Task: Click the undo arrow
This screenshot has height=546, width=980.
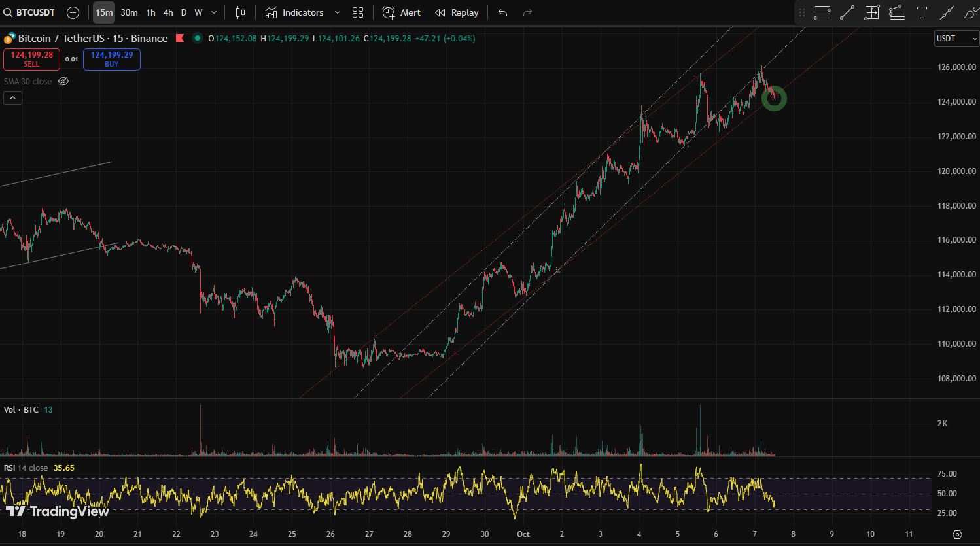Action: 502,12
